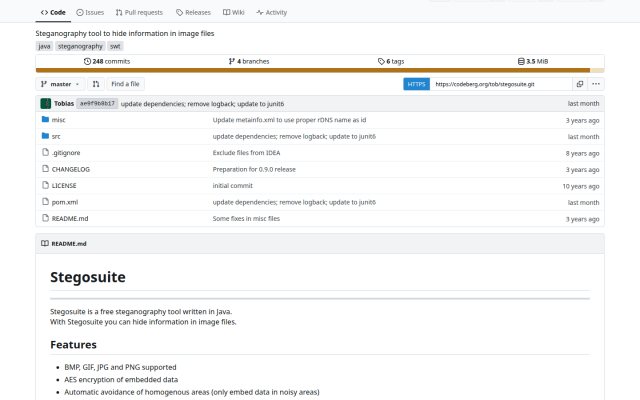Viewport: 640px width, 400px height.
Task: Click the steganography topic tag
Action: (80, 46)
